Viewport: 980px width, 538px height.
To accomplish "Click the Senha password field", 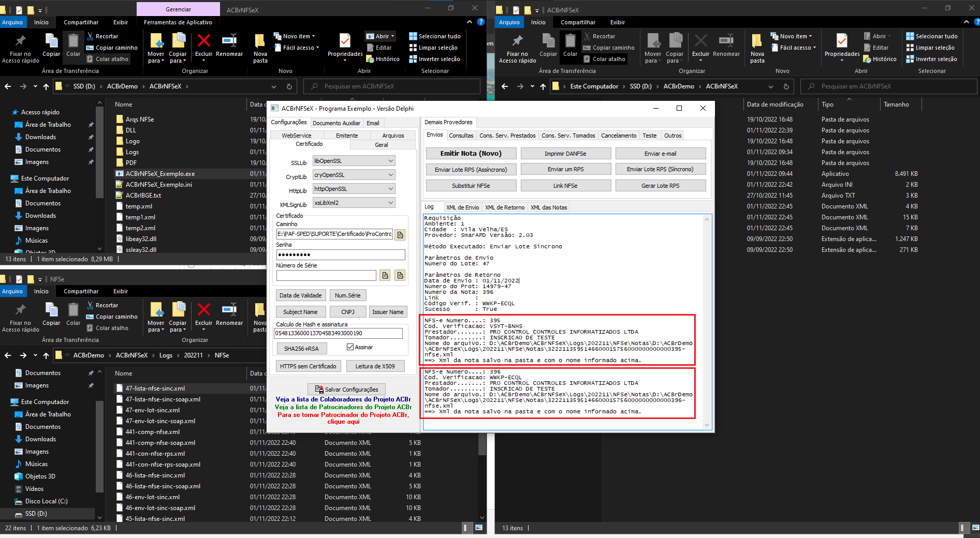I will 340,255.
